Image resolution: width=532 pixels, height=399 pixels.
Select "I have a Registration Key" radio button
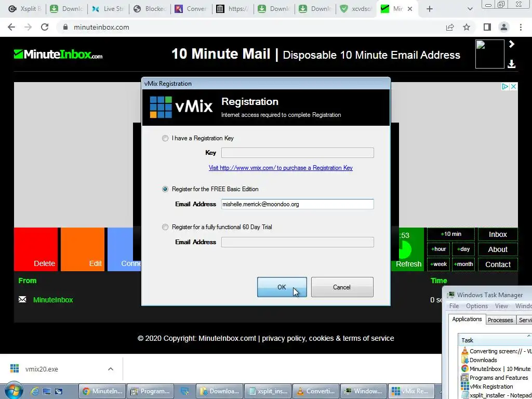pos(165,138)
